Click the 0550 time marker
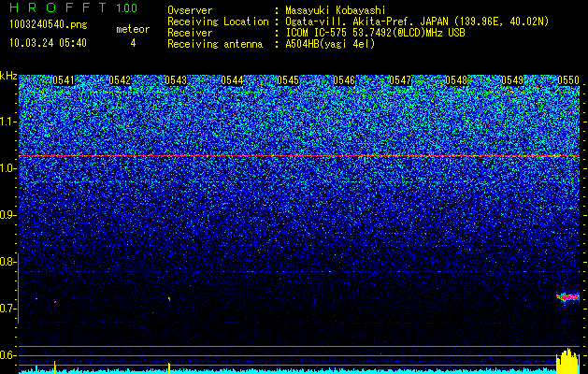The image size is (588, 374). coord(568,80)
